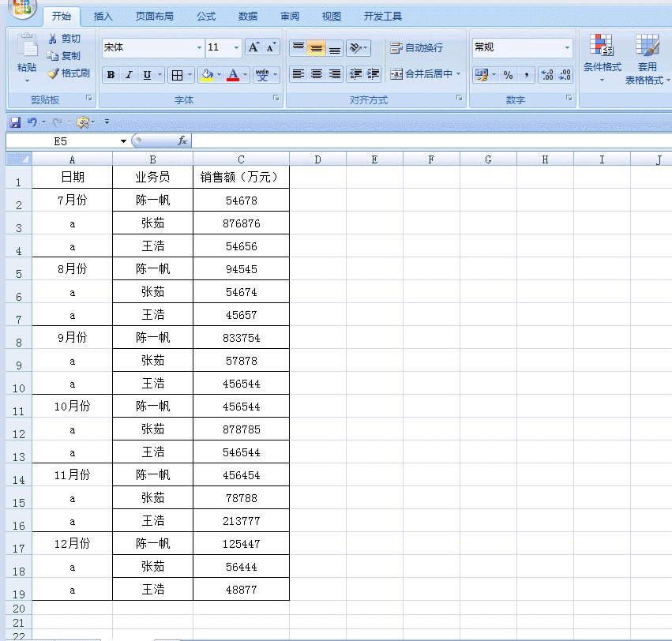Screen dimensions: 672x641
Task: Open the 视图 tab
Action: pyautogui.click(x=332, y=17)
